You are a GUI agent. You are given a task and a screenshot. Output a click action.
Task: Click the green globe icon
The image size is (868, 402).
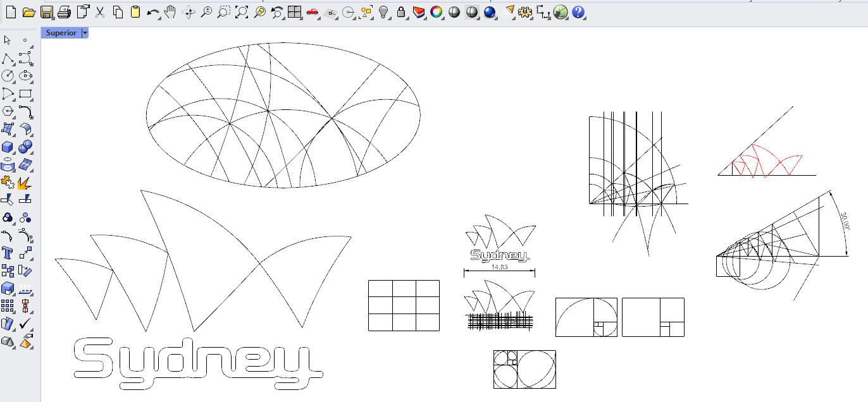(561, 12)
